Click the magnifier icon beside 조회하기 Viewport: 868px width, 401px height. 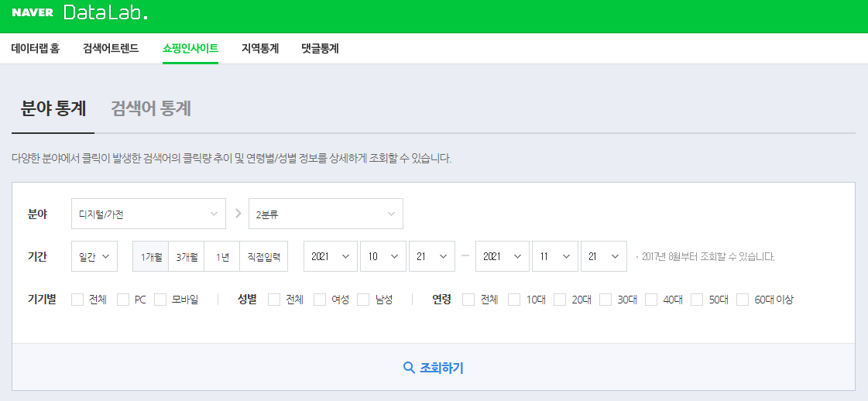(x=409, y=368)
